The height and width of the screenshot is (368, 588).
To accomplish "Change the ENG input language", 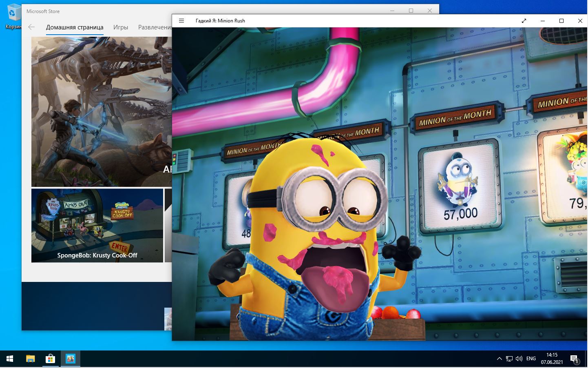I will click(x=531, y=359).
